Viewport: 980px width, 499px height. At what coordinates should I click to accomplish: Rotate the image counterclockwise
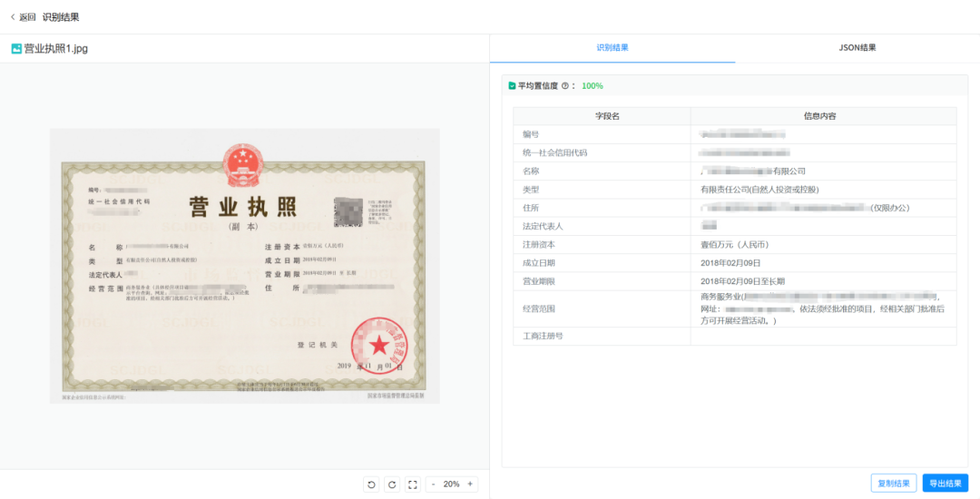point(371,484)
